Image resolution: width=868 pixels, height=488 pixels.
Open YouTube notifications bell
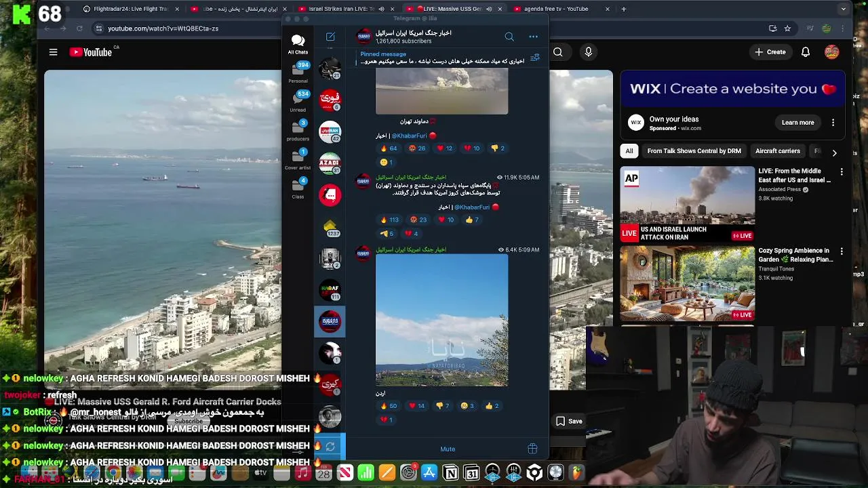(x=806, y=52)
